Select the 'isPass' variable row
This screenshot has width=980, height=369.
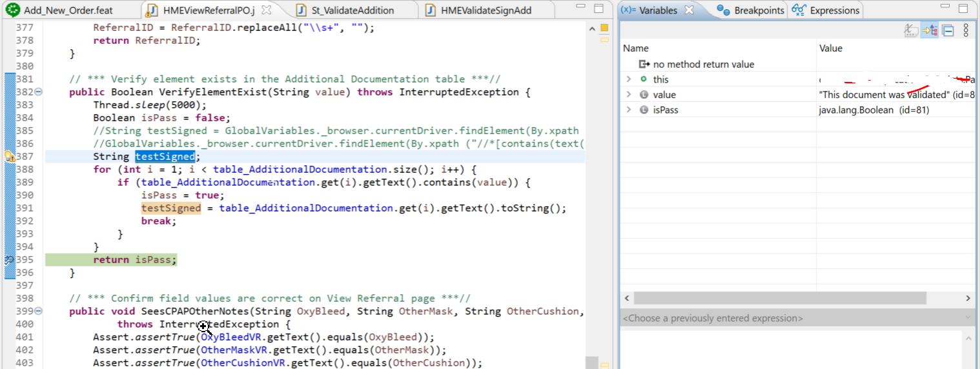pyautogui.click(x=797, y=110)
